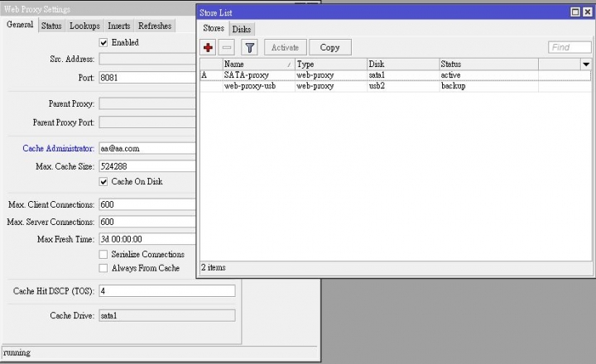Open the funnel Filter icon in Store List
The image size is (596, 364).
click(x=250, y=47)
